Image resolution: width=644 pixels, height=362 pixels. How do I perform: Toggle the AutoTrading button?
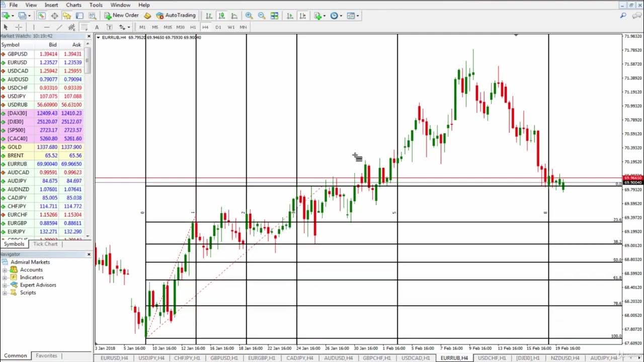(176, 16)
